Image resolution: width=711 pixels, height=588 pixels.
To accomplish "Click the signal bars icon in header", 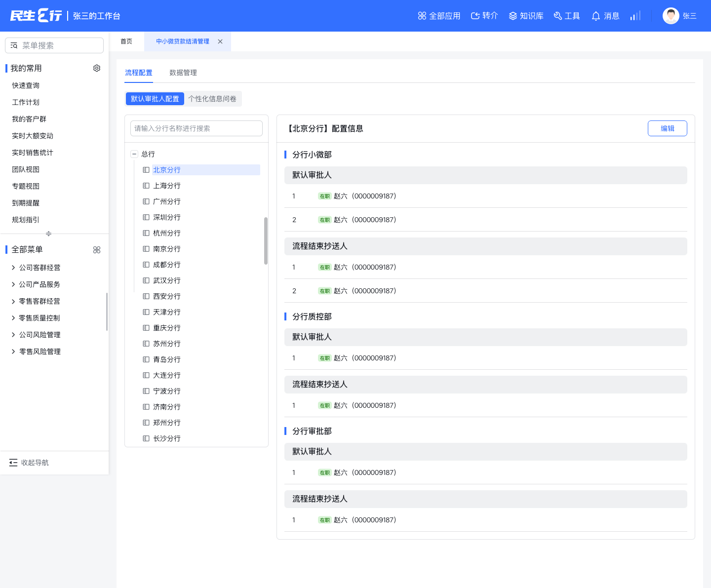I will [635, 16].
